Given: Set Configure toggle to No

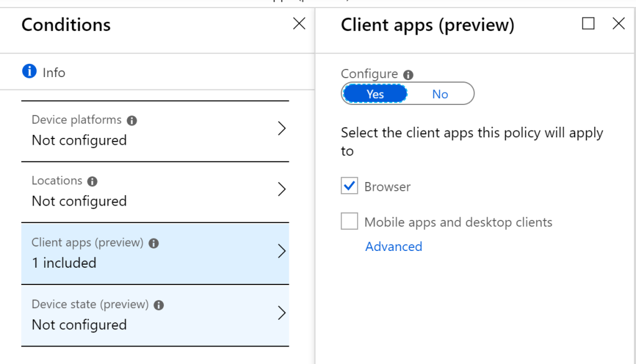Looking at the screenshot, I should pyautogui.click(x=440, y=94).
